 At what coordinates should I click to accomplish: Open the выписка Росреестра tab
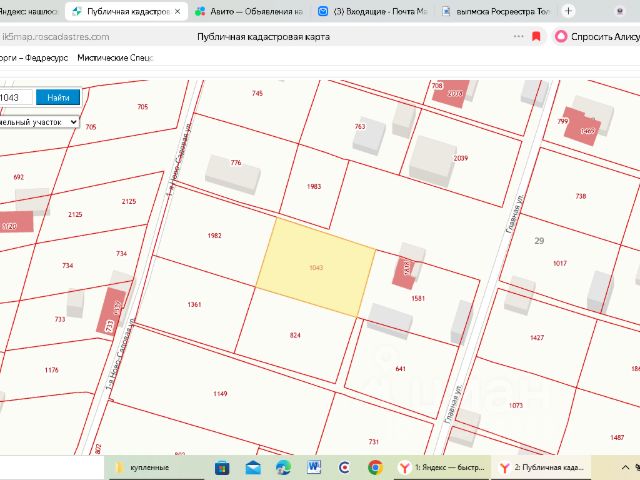[x=496, y=11]
